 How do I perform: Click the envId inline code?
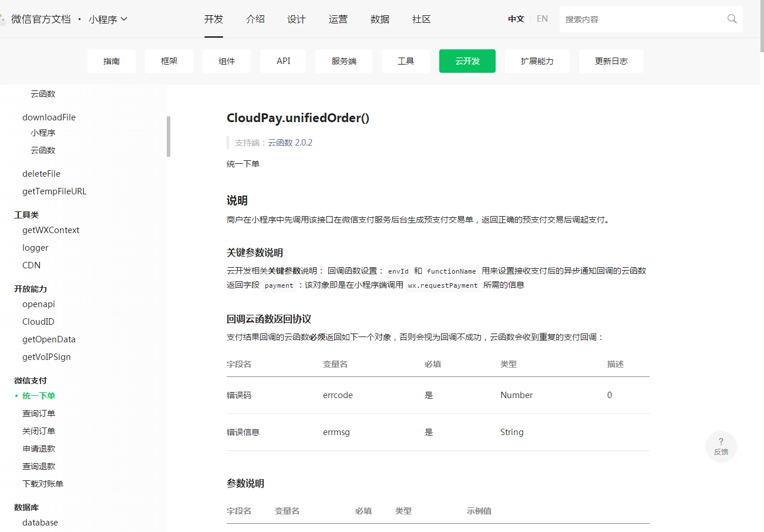[x=398, y=271]
